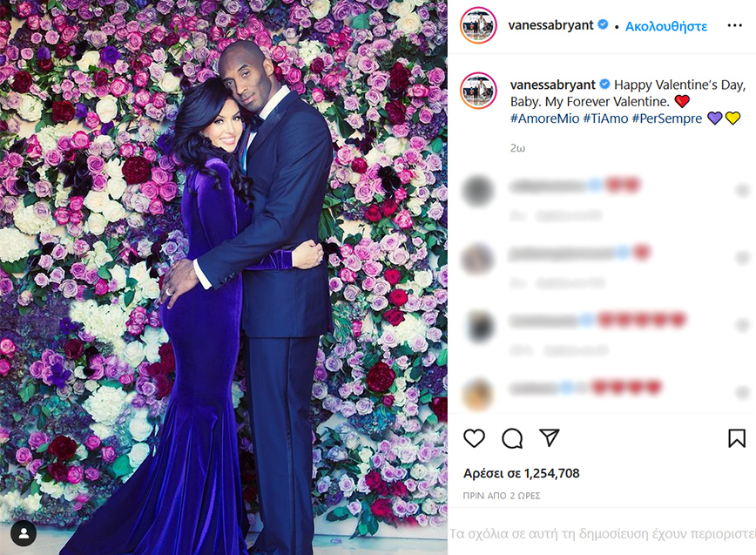Image resolution: width=756 pixels, height=555 pixels.
Task: Open the vanessabryant username in the caption
Action: pos(552,85)
